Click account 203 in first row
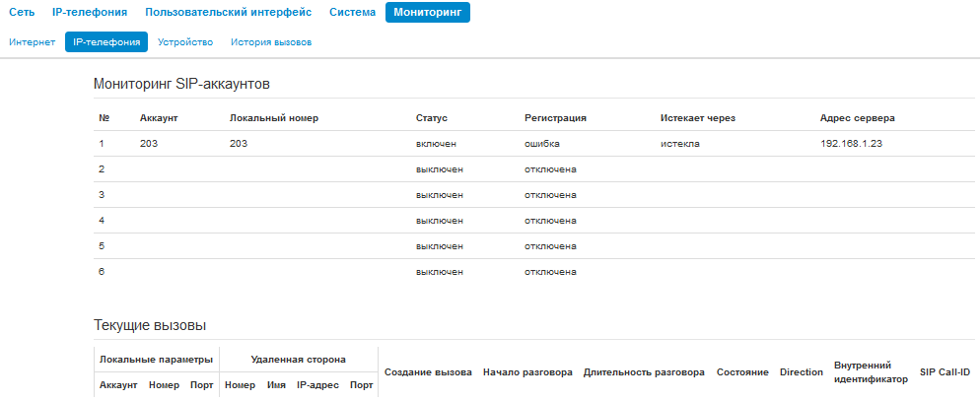 (x=149, y=144)
